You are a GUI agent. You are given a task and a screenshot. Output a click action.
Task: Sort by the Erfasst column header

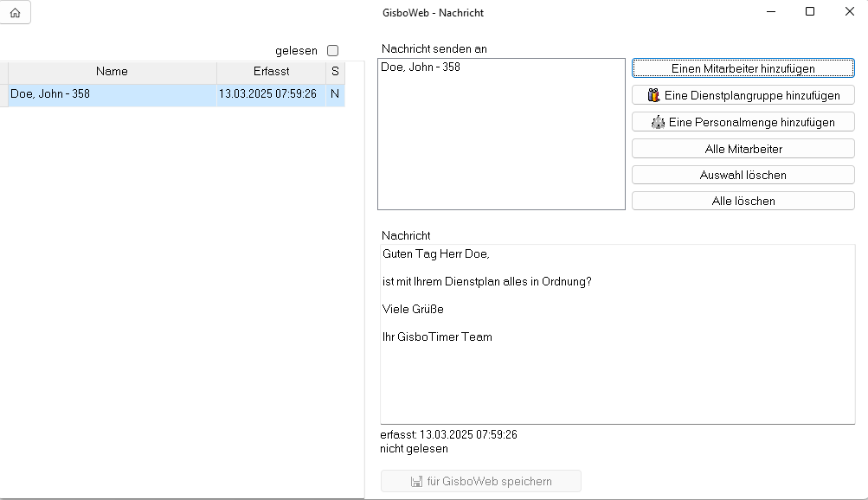pos(271,72)
